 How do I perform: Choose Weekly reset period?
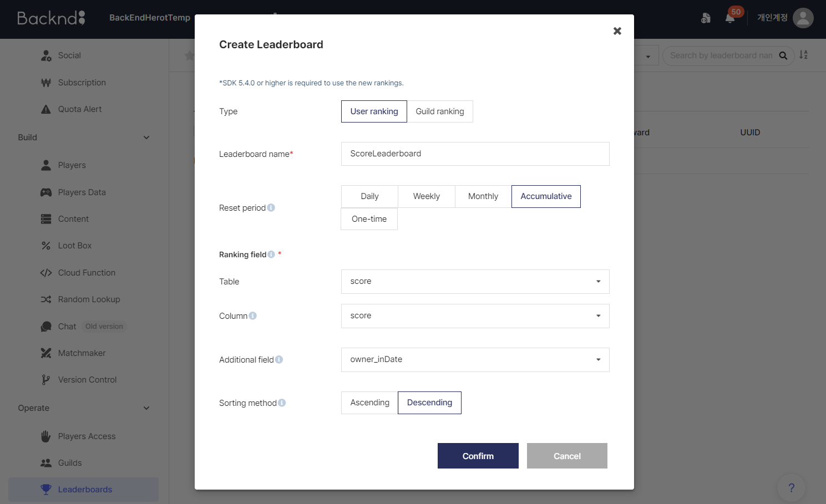427,196
